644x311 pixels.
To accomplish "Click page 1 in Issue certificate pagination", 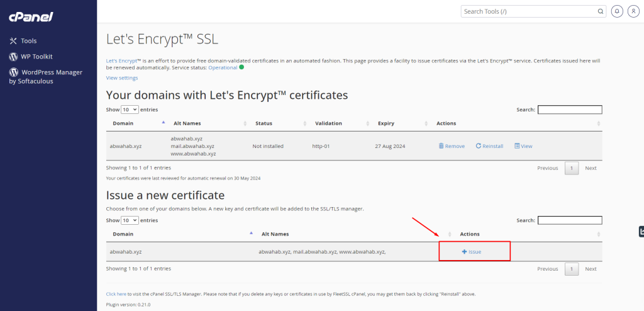I will [x=572, y=269].
